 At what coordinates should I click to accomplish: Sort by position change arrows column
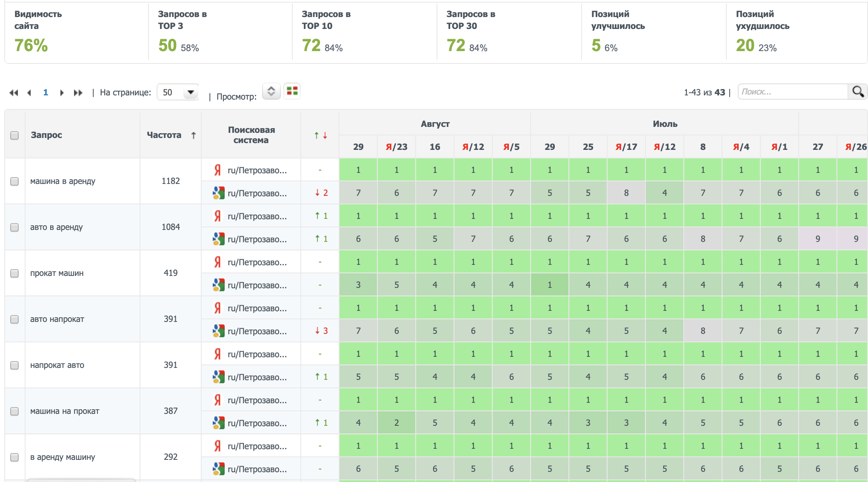click(320, 135)
